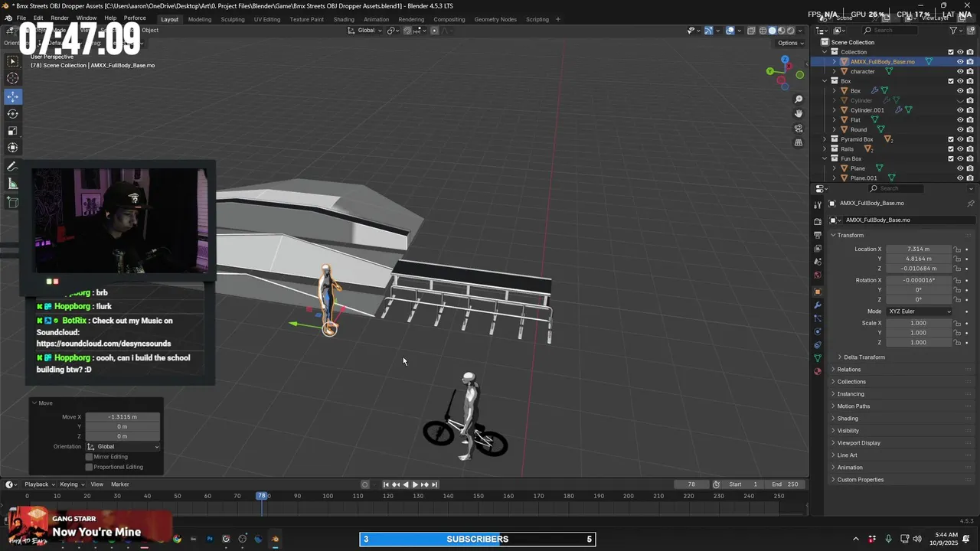Click the Move X value field
The width and height of the screenshot is (980, 551).
tap(122, 417)
